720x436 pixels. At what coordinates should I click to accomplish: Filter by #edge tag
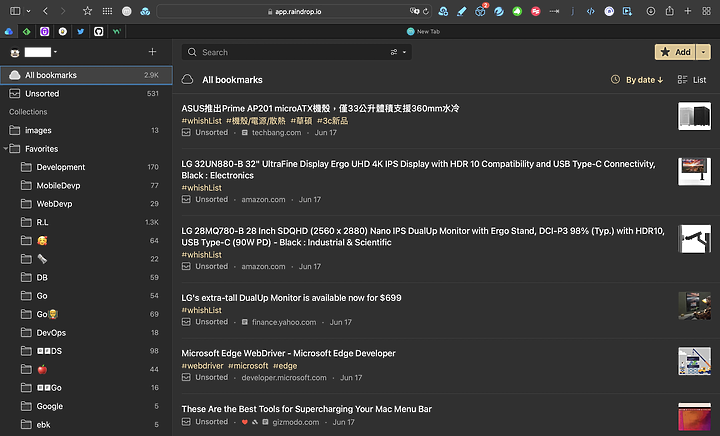(285, 366)
